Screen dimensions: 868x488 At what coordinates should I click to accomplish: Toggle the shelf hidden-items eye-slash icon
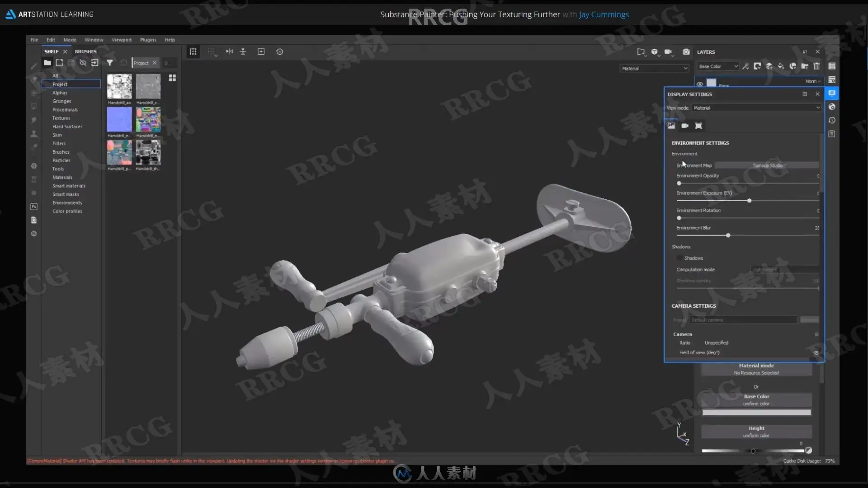pos(83,63)
